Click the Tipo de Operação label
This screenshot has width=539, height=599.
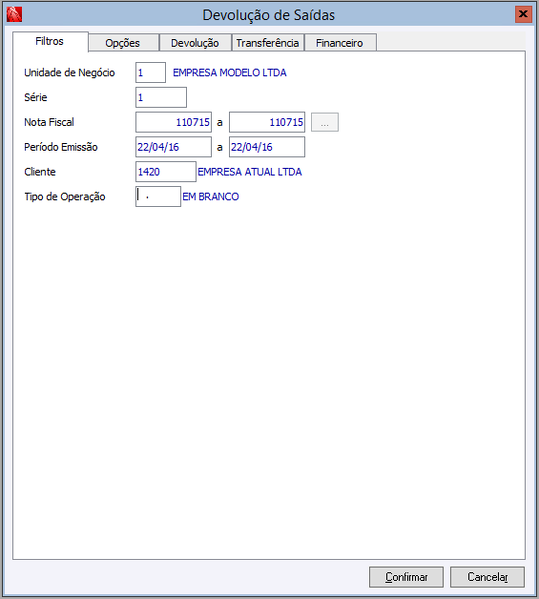coord(65,197)
